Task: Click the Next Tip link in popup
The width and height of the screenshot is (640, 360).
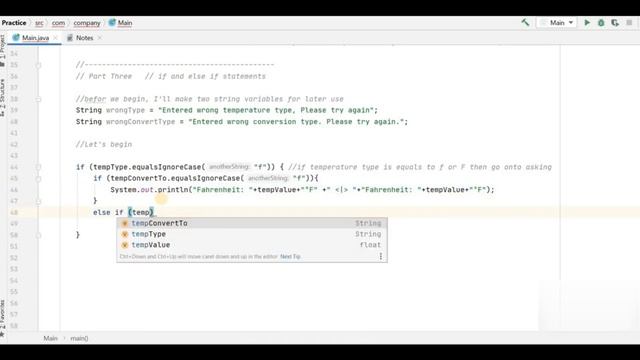Action: [290, 257]
